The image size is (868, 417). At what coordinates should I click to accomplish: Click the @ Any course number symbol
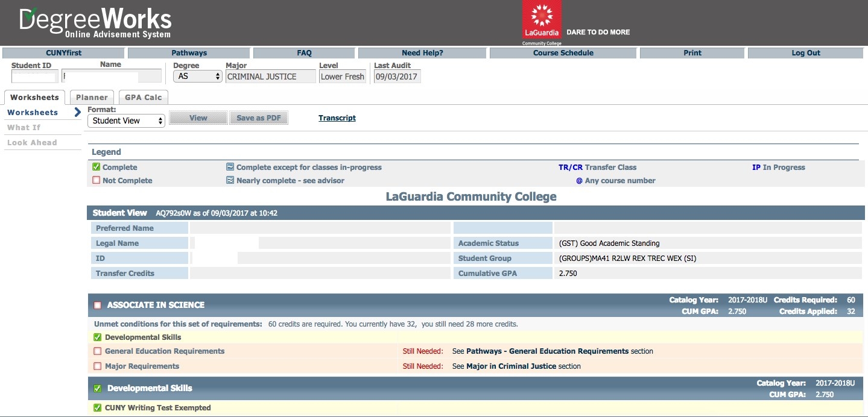tap(579, 181)
